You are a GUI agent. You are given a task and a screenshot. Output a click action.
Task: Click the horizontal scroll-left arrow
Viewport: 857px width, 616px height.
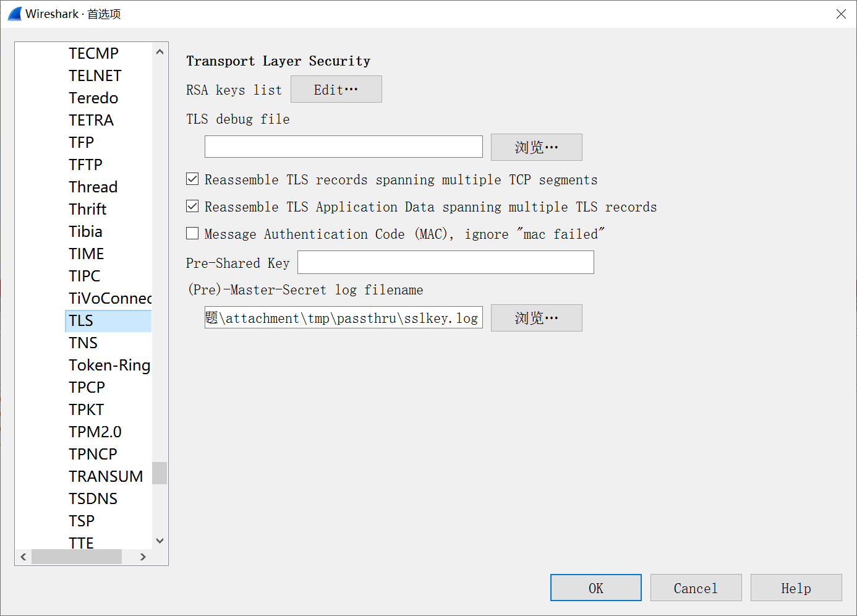pos(23,557)
